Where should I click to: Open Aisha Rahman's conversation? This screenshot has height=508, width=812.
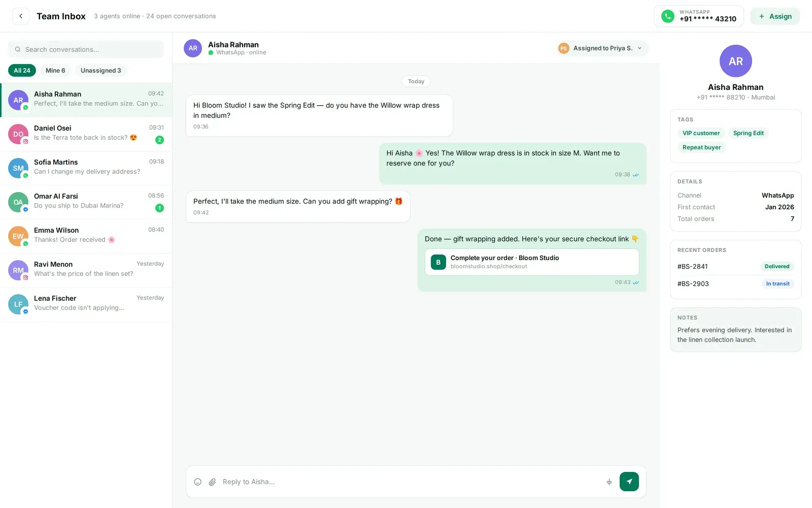86,100
